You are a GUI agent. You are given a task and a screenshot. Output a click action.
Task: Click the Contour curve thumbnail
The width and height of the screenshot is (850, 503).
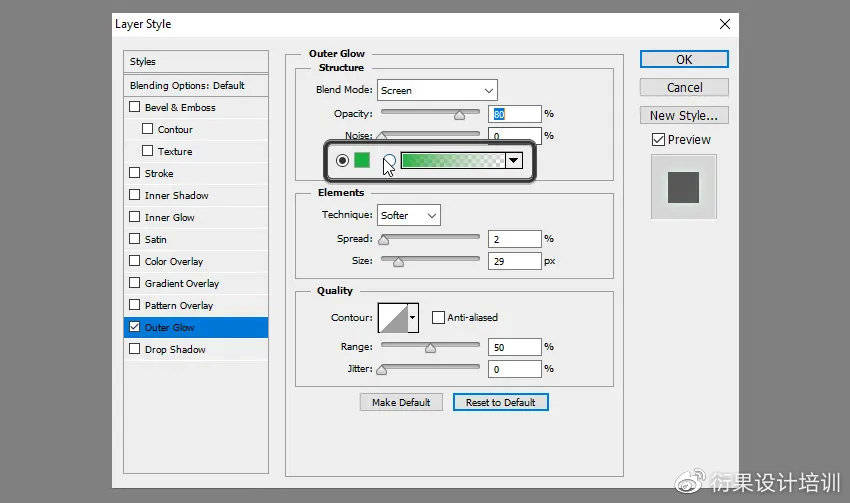[392, 318]
